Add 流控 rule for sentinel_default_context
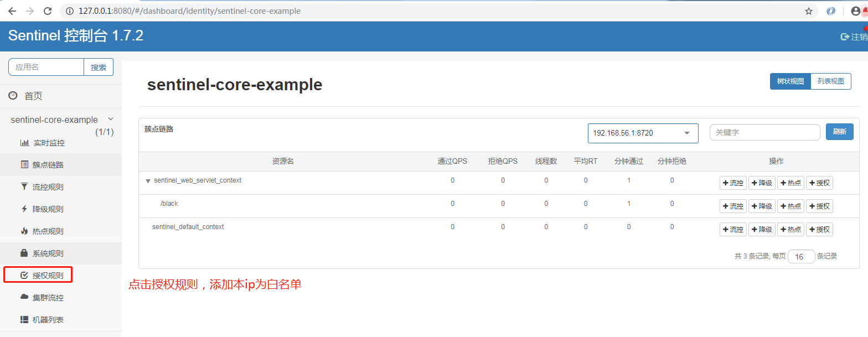 pyautogui.click(x=733, y=230)
